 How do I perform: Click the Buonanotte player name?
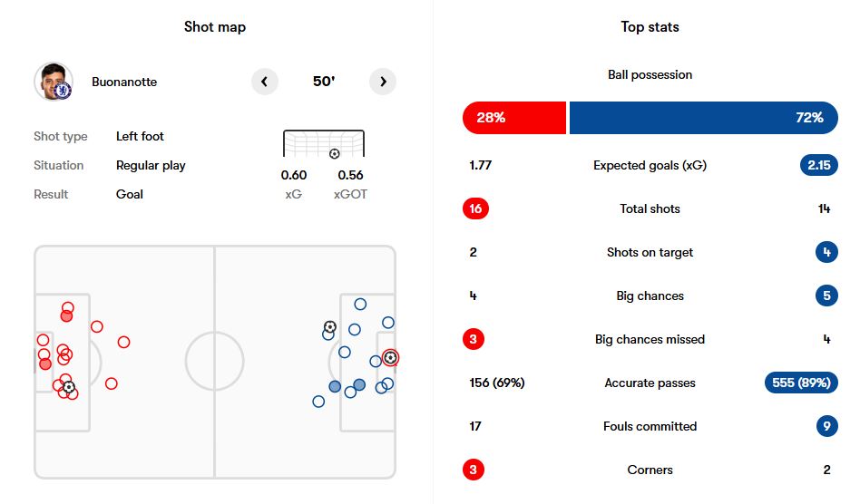click(x=124, y=82)
